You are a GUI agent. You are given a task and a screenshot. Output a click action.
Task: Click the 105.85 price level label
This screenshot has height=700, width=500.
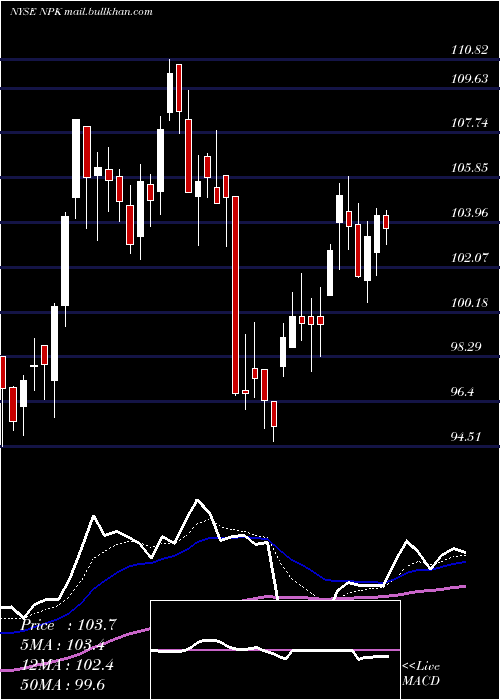(x=469, y=168)
